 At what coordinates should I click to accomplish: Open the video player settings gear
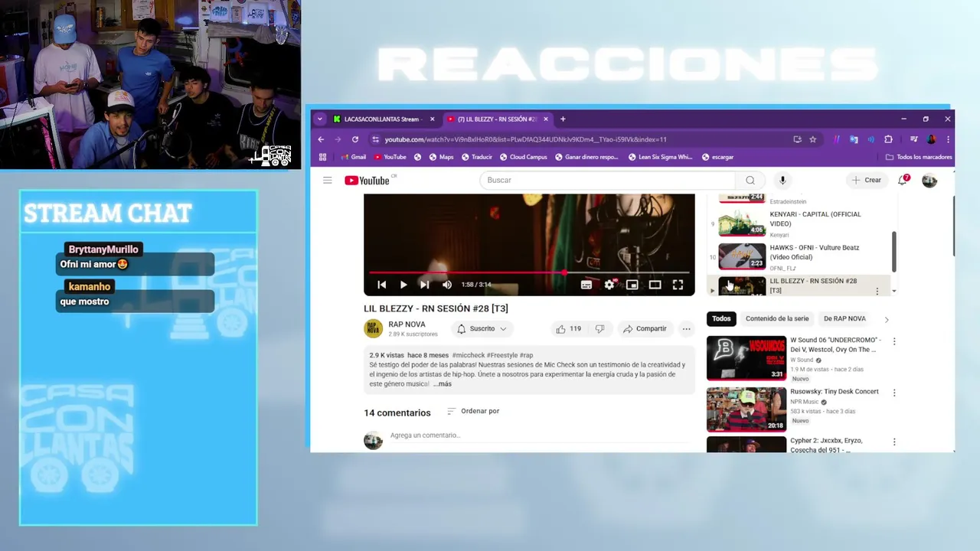(x=609, y=285)
